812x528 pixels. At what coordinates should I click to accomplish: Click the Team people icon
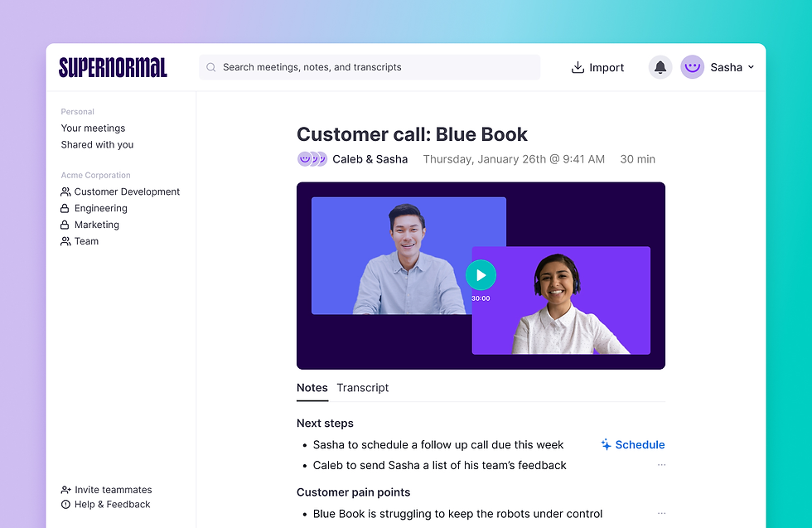[x=65, y=241]
